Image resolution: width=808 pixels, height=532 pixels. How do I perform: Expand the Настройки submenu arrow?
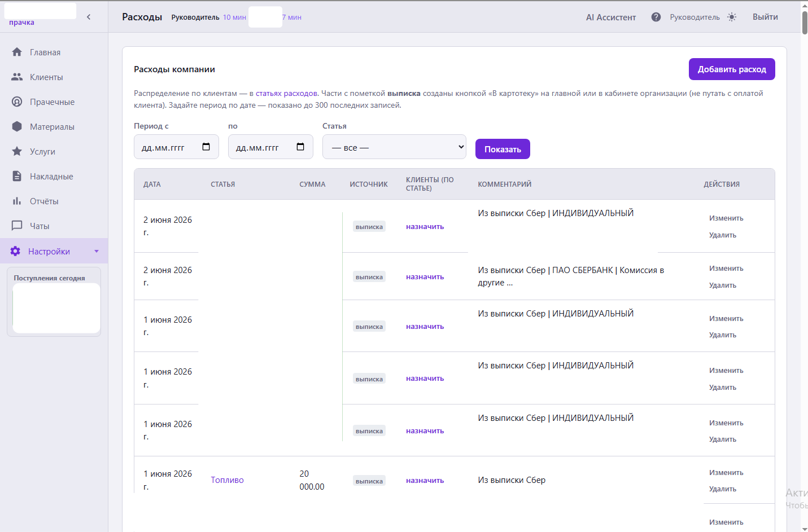point(97,251)
